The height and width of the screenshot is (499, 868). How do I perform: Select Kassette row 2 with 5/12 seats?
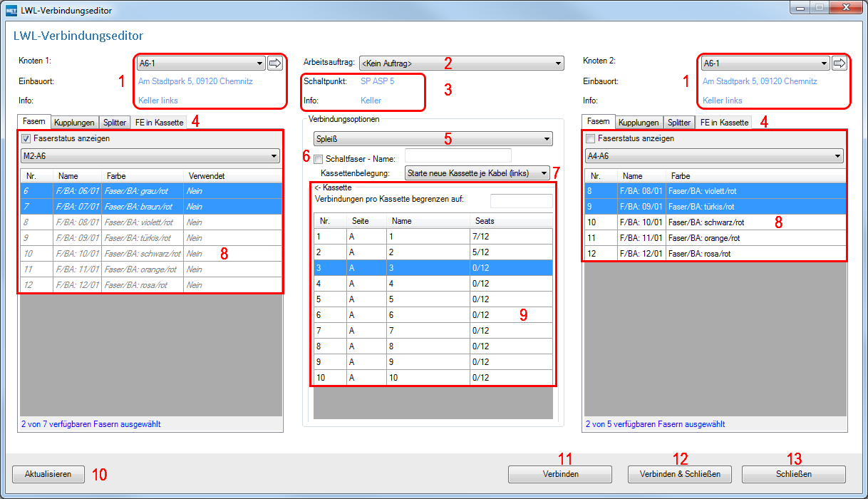(x=433, y=252)
